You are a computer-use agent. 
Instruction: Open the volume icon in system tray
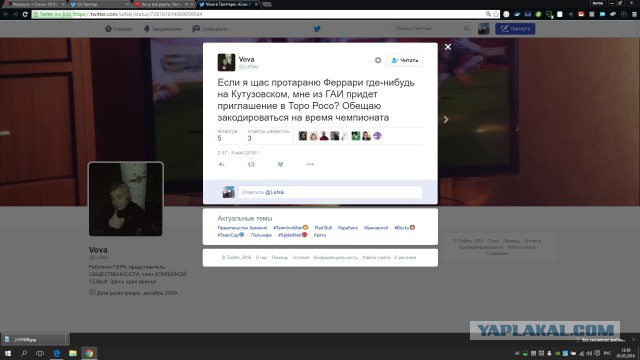click(589, 353)
